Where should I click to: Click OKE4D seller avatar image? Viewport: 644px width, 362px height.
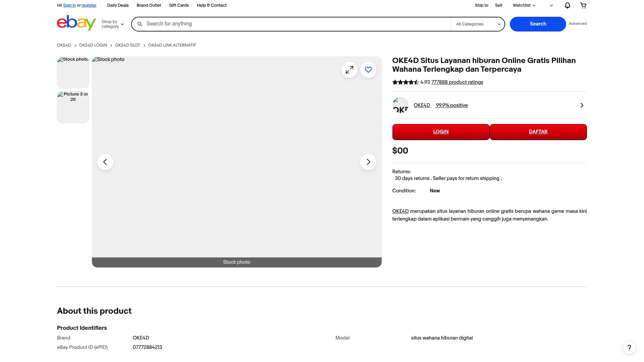click(x=400, y=105)
